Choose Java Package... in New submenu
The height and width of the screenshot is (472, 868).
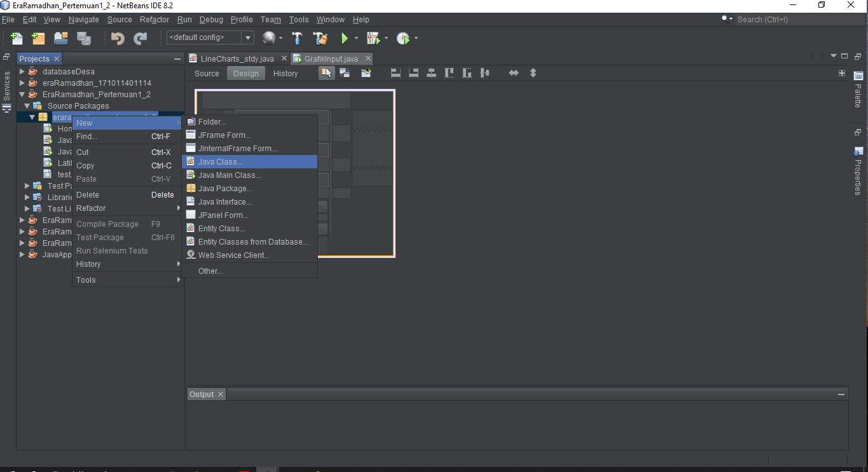click(249, 189)
